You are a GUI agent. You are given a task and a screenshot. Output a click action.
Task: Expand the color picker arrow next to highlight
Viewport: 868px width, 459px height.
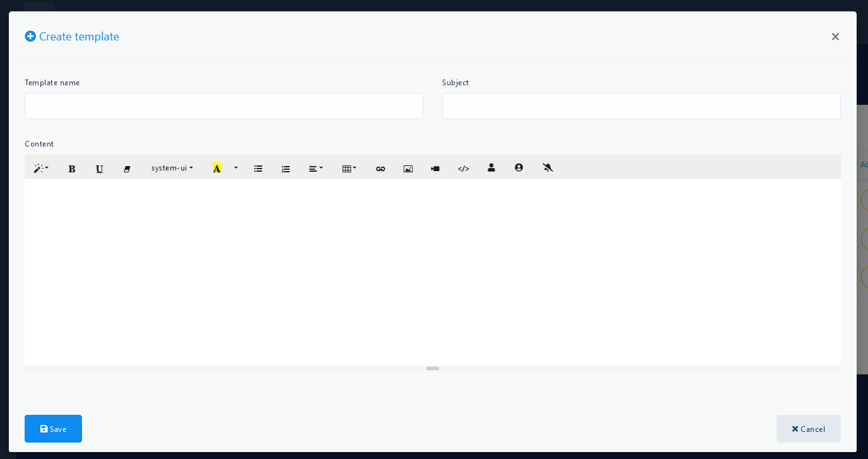[x=236, y=168]
